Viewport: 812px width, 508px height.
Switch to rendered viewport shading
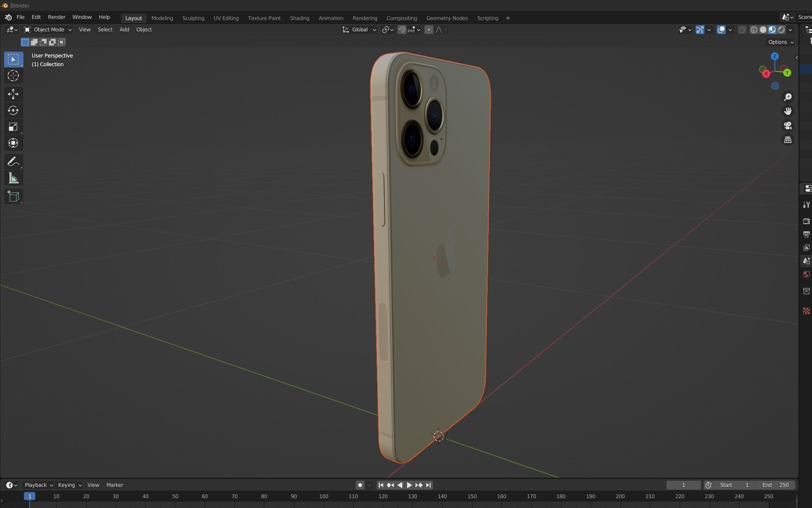click(x=781, y=29)
